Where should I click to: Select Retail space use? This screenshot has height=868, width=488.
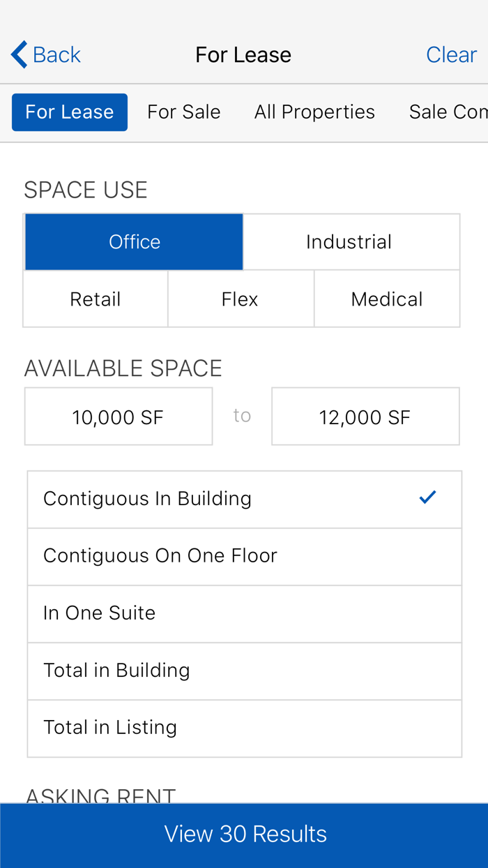(x=95, y=298)
